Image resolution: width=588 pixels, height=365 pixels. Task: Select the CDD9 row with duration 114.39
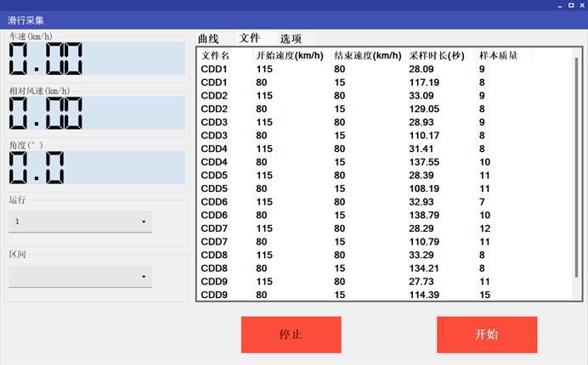(x=340, y=295)
